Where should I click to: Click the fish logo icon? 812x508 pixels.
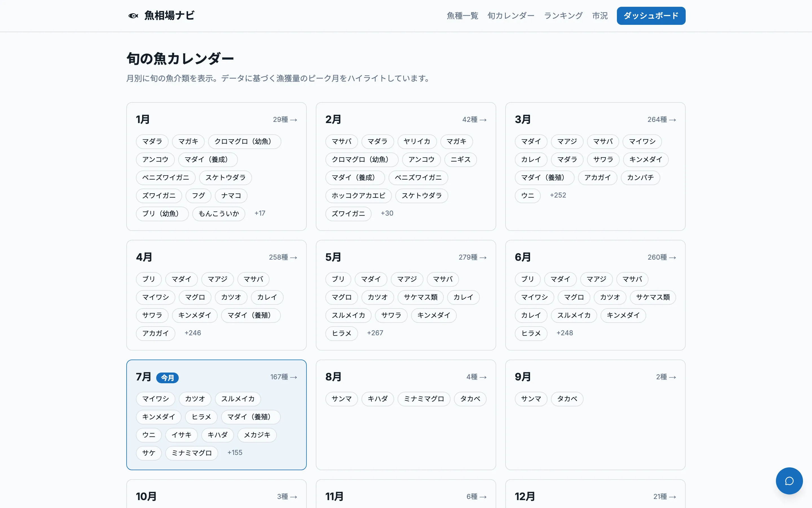[133, 16]
